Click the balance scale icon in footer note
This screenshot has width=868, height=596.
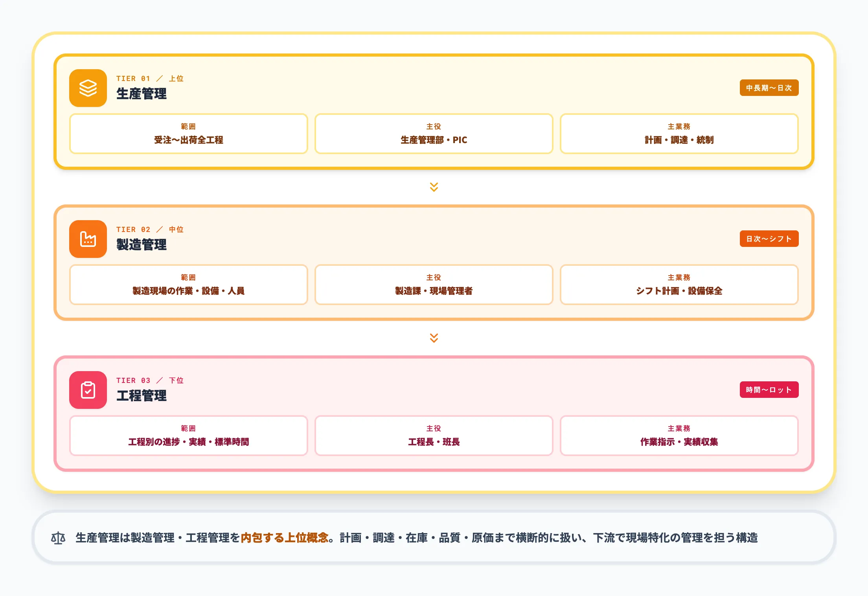(x=58, y=538)
